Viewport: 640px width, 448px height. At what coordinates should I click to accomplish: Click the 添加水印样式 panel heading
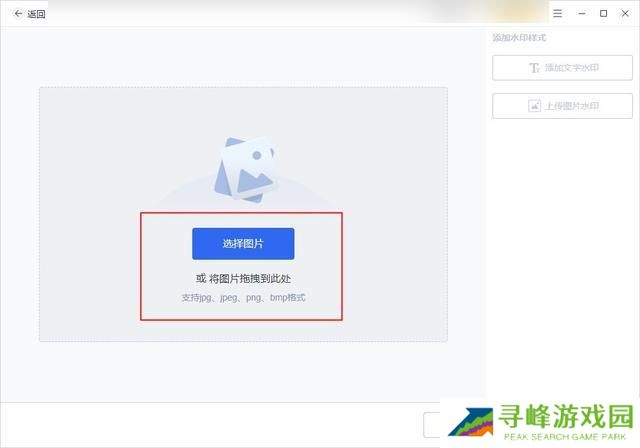[x=519, y=38]
